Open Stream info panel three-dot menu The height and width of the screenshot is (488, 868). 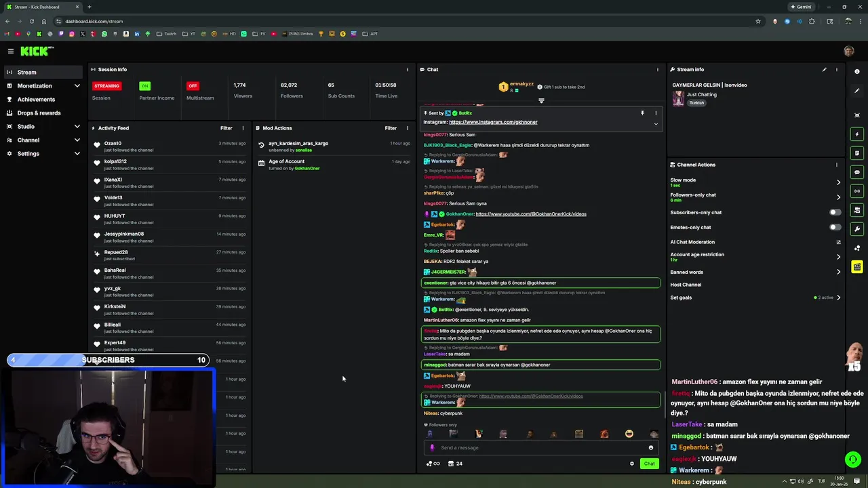point(837,69)
